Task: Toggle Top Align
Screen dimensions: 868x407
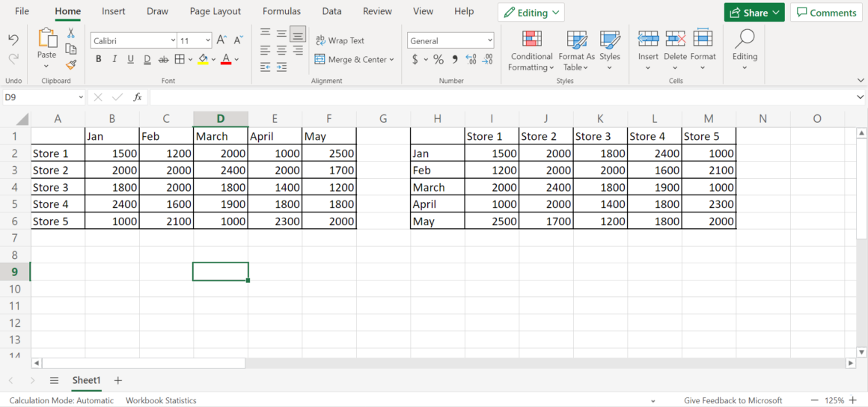Action: click(266, 33)
